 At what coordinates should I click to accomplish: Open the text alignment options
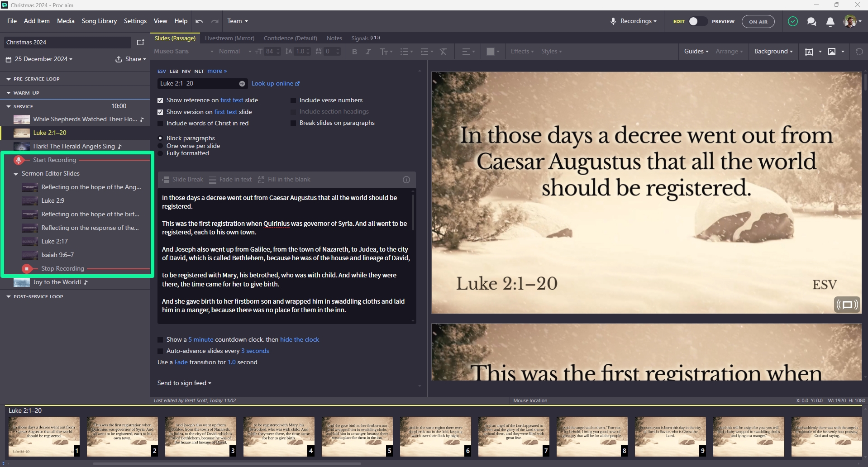468,52
